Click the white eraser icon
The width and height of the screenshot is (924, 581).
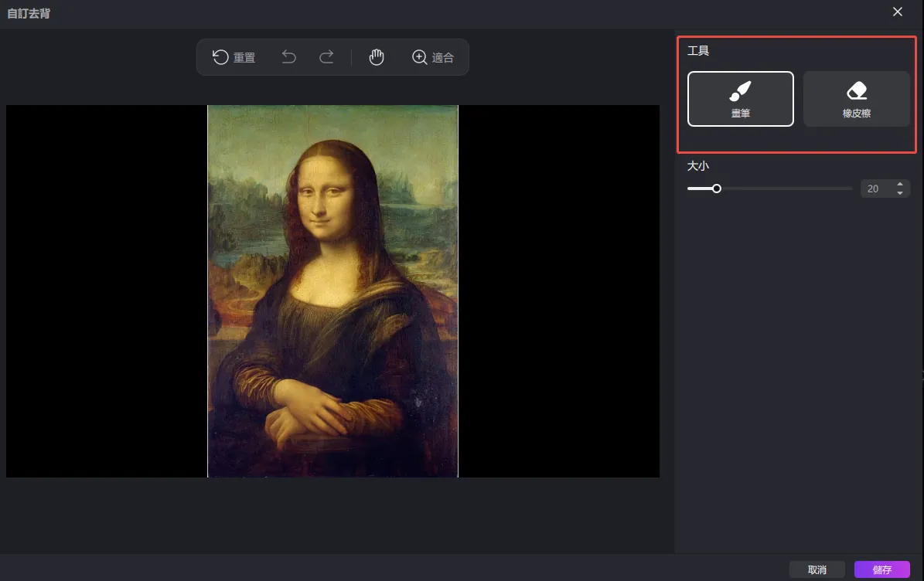point(857,91)
